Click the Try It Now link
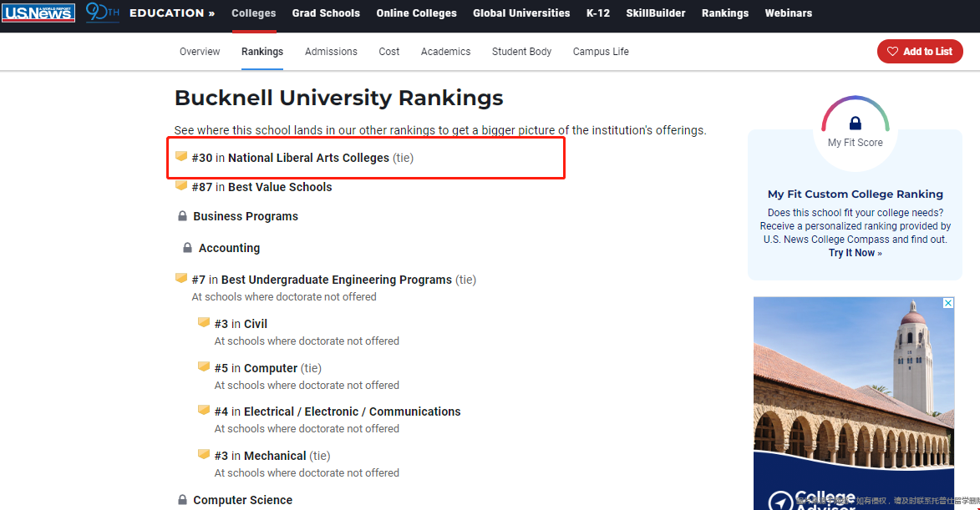 point(855,253)
